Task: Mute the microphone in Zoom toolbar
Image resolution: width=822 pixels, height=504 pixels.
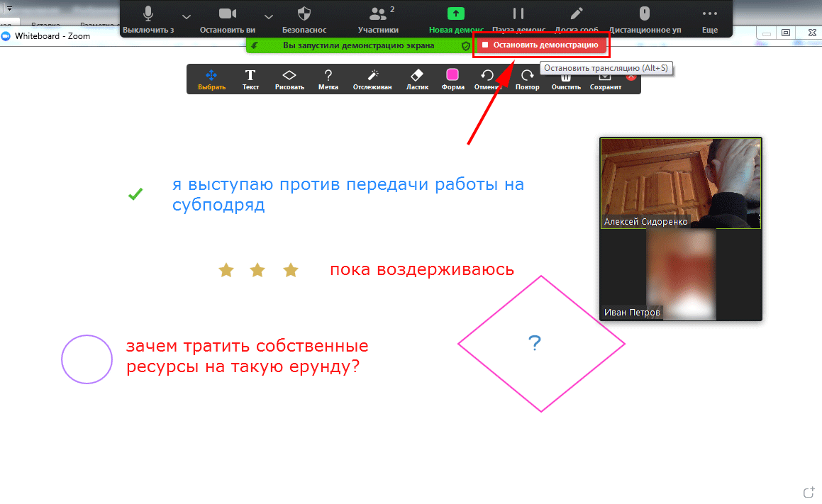Action: pyautogui.click(x=148, y=16)
